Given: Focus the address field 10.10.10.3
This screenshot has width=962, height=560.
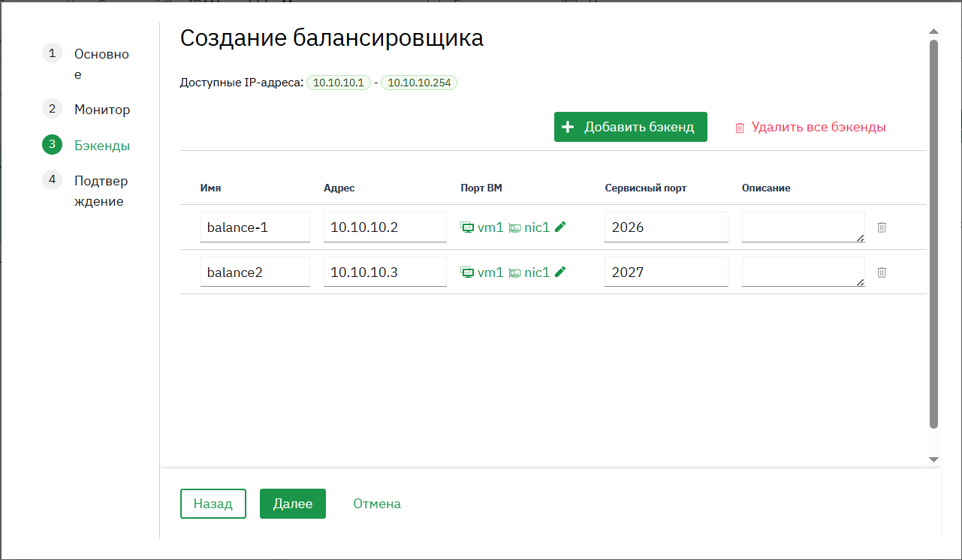Looking at the screenshot, I should pyautogui.click(x=385, y=272).
